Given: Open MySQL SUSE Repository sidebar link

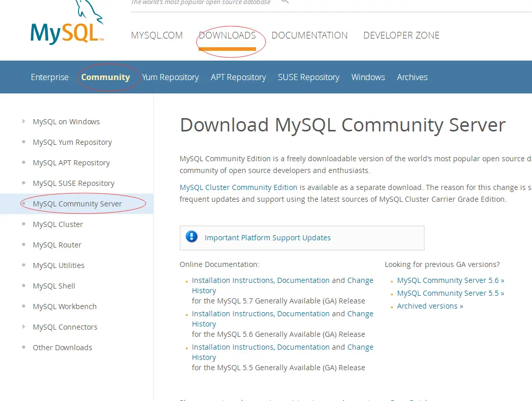Looking at the screenshot, I should point(74,183).
